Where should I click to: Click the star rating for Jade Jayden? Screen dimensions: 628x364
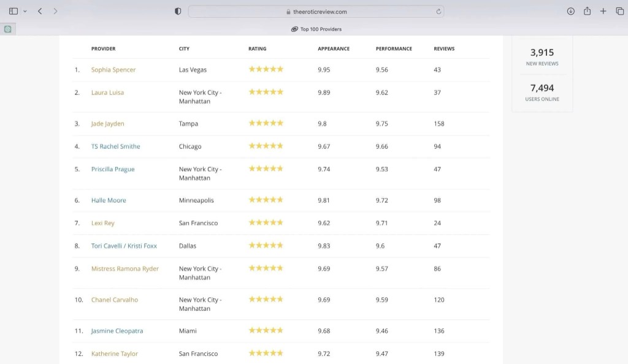point(266,123)
